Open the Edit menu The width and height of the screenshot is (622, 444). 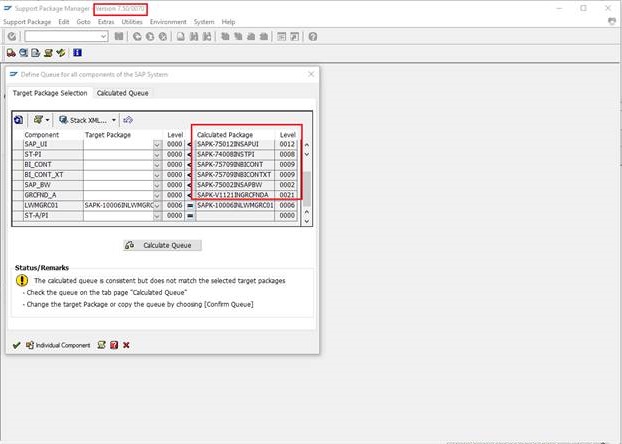pyautogui.click(x=64, y=22)
